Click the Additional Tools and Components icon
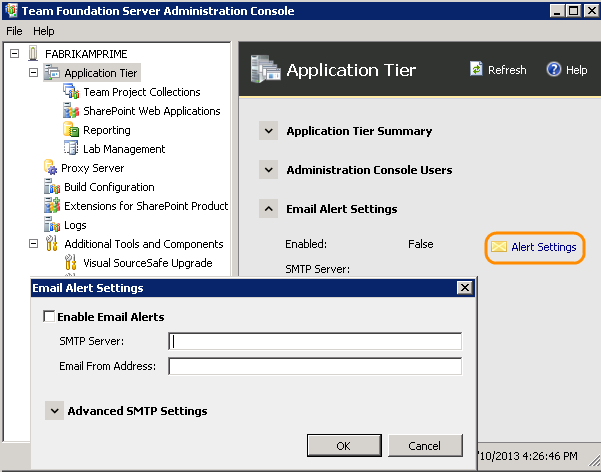Viewport: 601px width, 472px height. click(x=52, y=243)
